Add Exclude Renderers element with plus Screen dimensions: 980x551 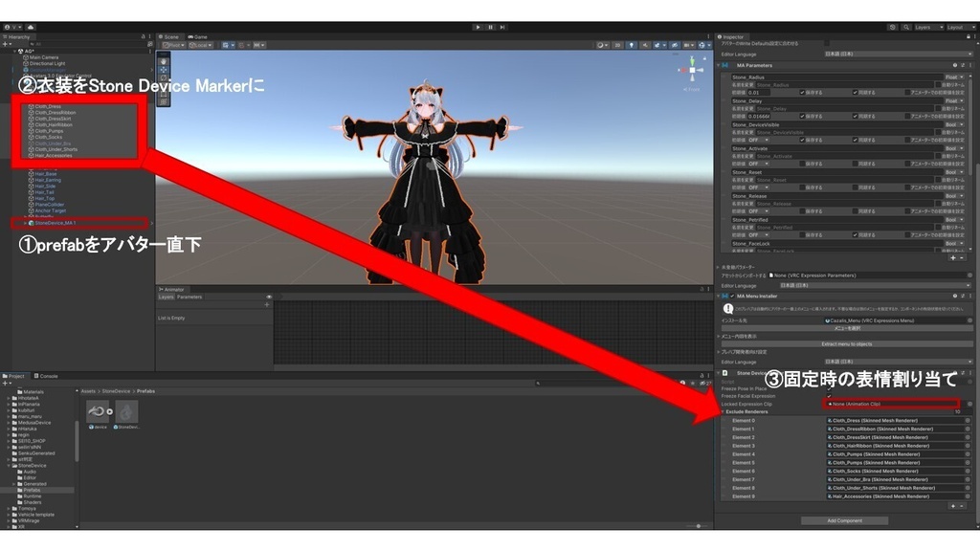[953, 506]
